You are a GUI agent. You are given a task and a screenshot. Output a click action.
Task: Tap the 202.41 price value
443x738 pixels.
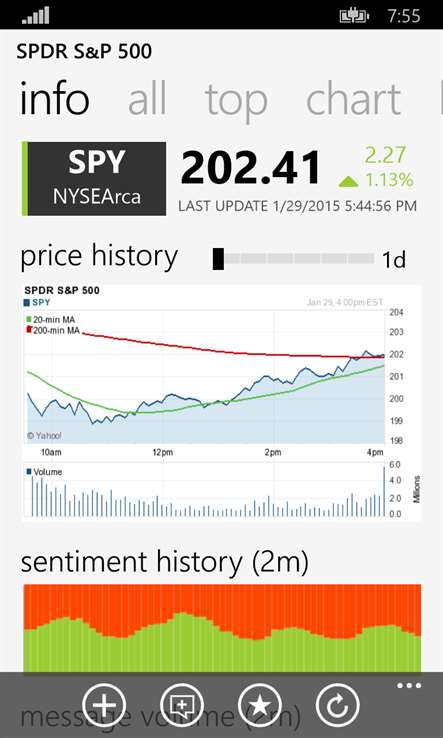click(250, 167)
